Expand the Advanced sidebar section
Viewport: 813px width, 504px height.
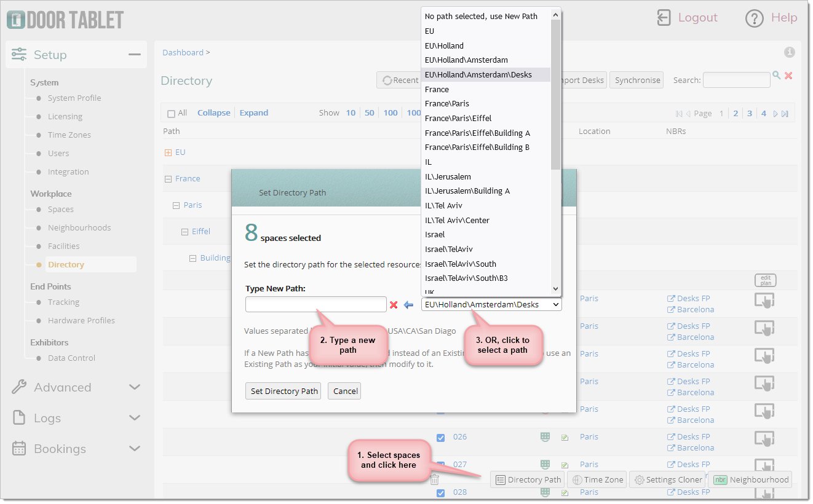(135, 387)
